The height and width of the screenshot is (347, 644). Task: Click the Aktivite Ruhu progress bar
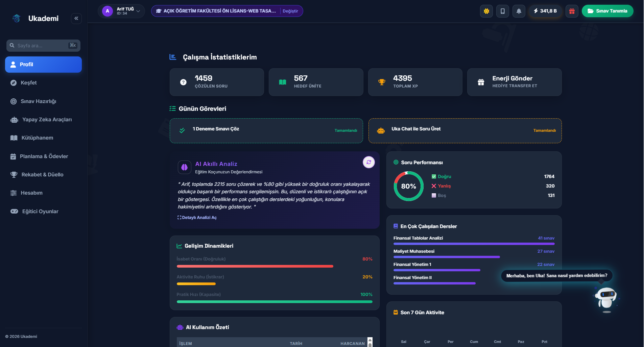pyautogui.click(x=275, y=284)
